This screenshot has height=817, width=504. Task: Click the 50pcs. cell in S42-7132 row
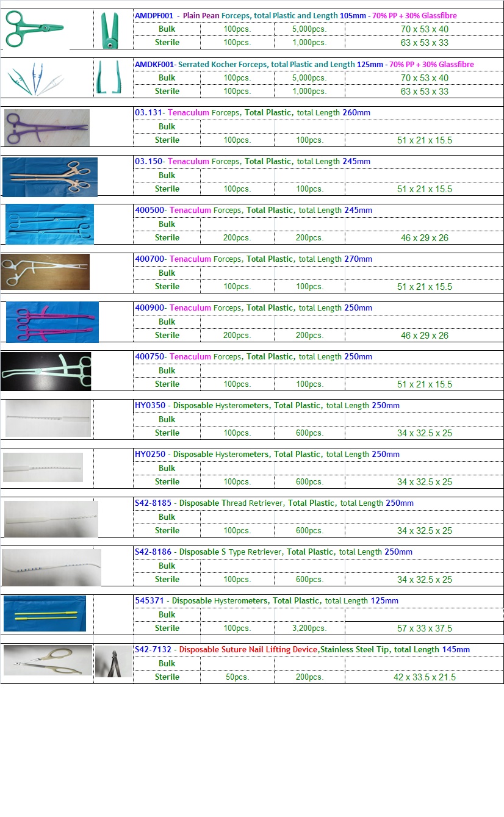237,677
